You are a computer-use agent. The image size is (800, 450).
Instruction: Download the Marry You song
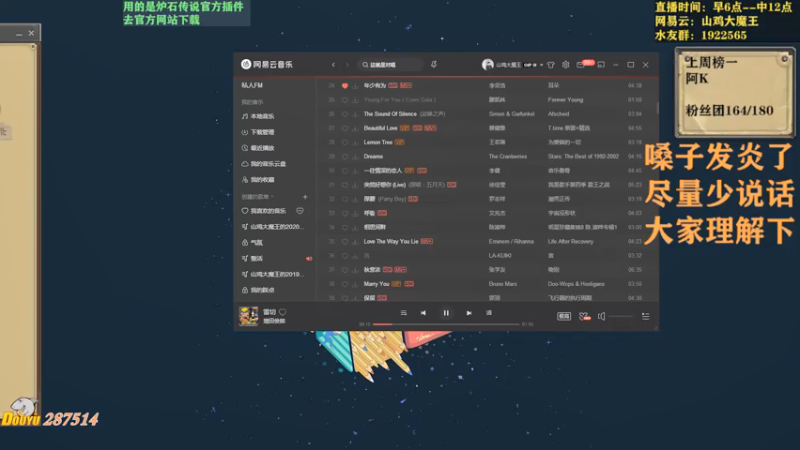coord(356,284)
